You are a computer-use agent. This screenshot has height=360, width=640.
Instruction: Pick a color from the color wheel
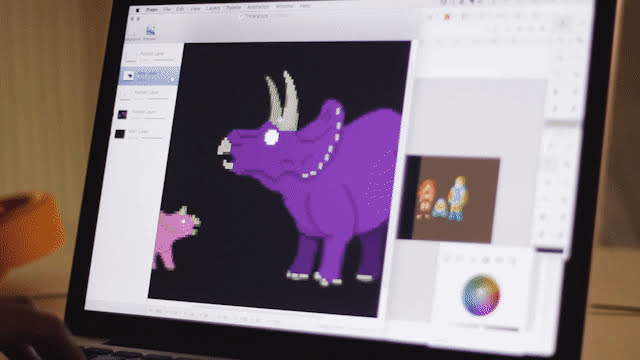(481, 296)
